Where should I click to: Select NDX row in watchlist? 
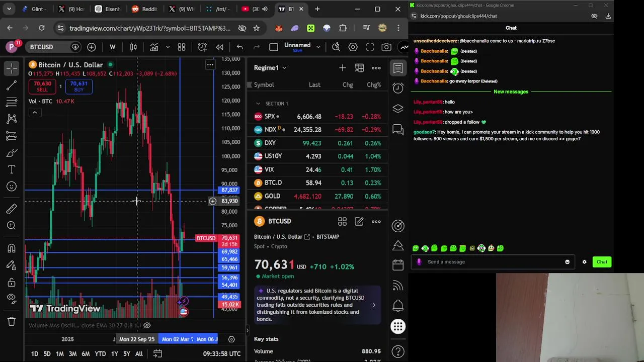[318, 130]
